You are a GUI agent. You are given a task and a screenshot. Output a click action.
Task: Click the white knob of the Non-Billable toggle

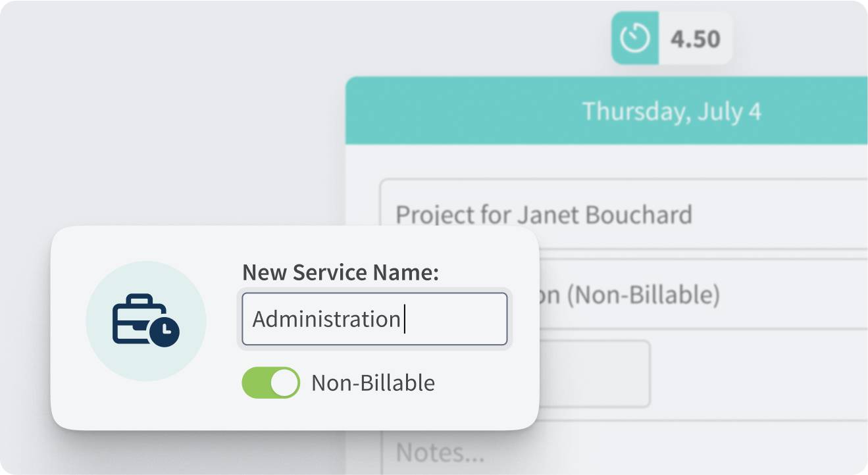tap(284, 383)
